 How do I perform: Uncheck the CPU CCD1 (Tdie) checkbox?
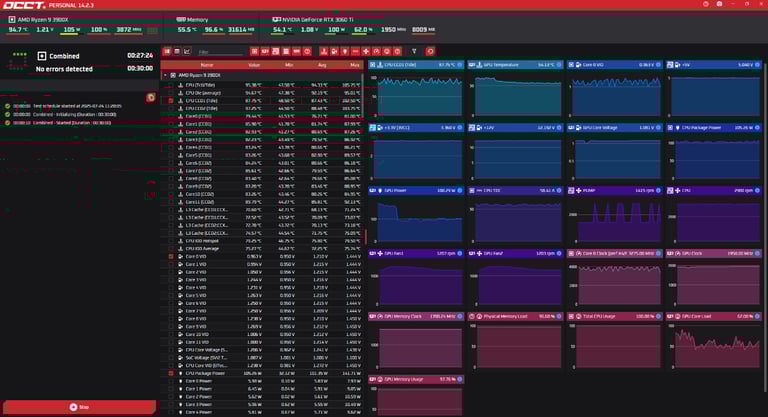click(170, 100)
